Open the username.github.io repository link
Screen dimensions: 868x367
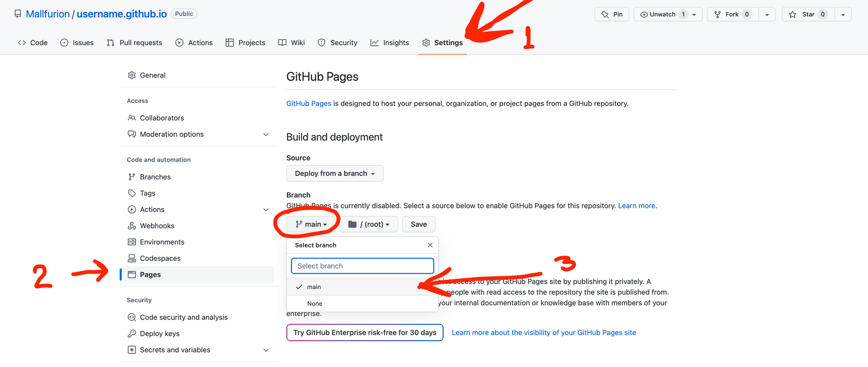(122, 14)
